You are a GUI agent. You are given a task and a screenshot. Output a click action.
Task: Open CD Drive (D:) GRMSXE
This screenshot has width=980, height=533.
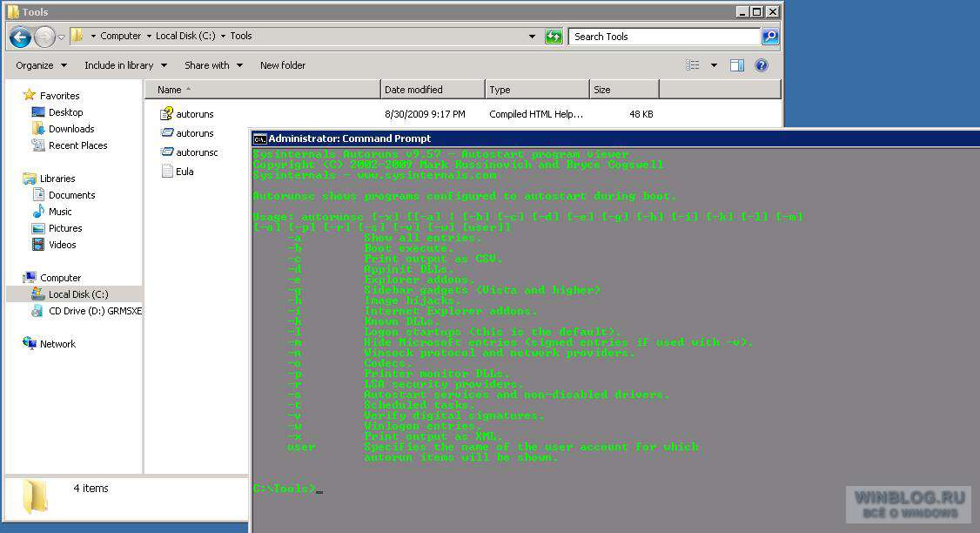click(x=95, y=311)
